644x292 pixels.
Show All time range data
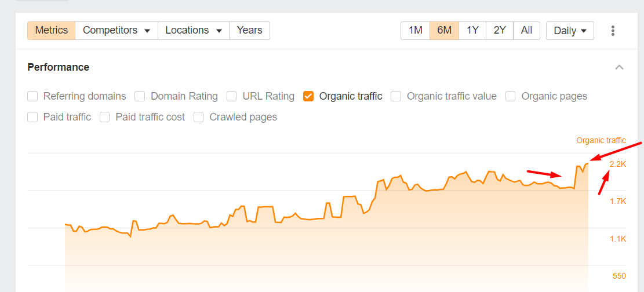click(526, 31)
